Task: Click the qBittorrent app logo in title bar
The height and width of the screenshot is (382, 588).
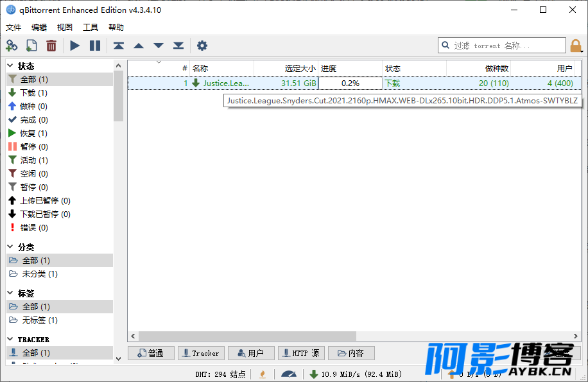Action: click(11, 10)
